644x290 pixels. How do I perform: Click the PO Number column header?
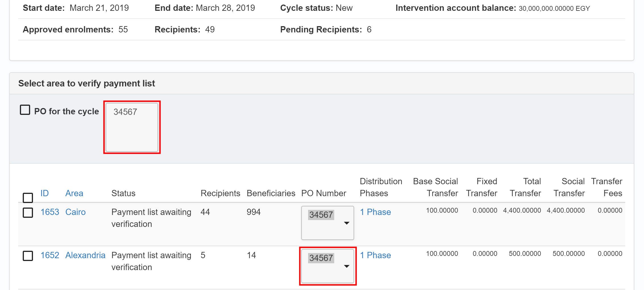click(x=324, y=193)
